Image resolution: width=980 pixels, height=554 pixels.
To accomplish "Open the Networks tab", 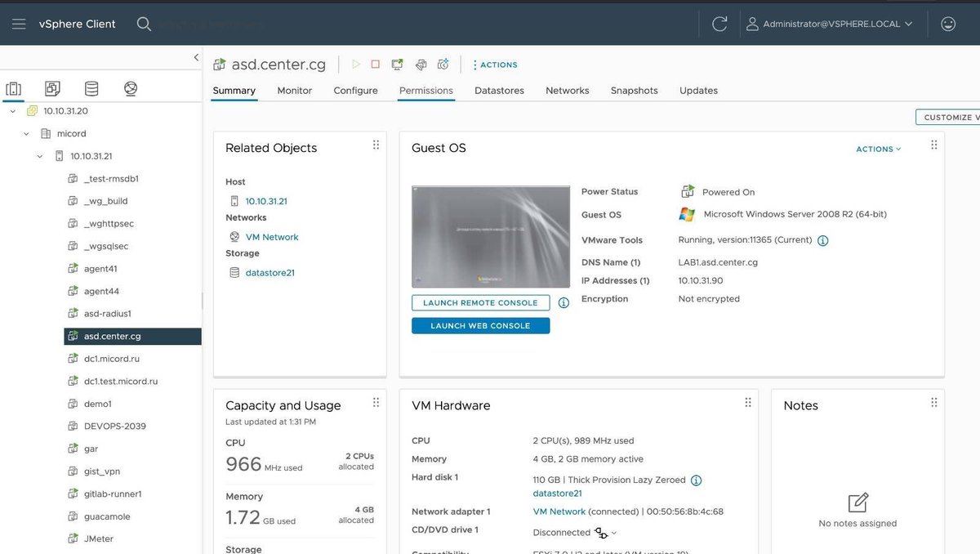I will [568, 91].
